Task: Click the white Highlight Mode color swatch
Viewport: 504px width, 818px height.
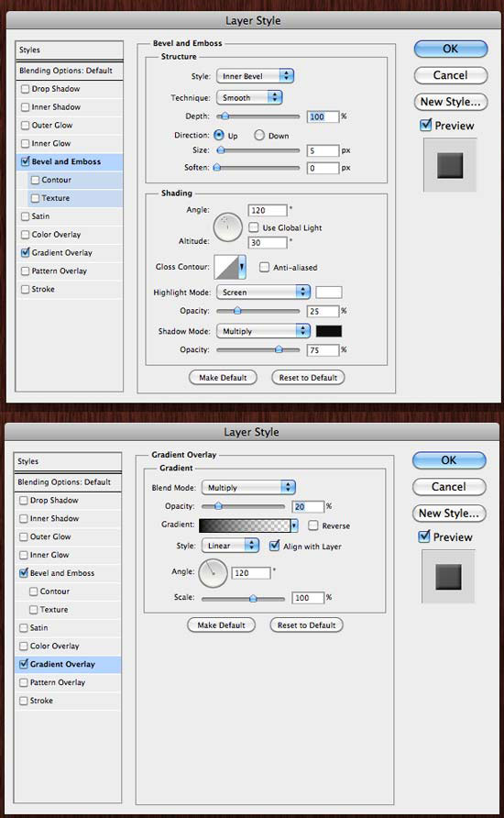Action: pos(329,293)
